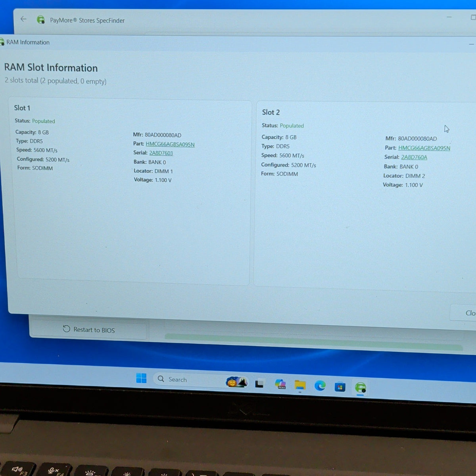Open the Task View icon in taskbar
Image resolution: width=476 pixels, height=476 pixels.
259,384
